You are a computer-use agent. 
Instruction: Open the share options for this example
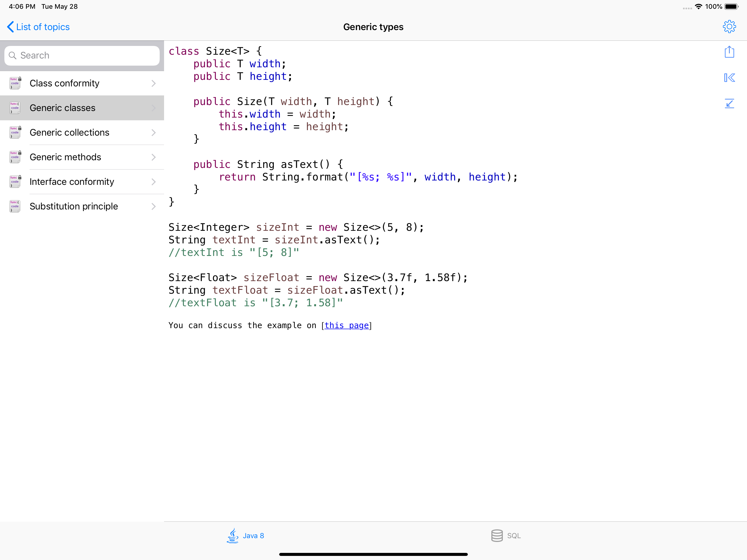(x=730, y=52)
